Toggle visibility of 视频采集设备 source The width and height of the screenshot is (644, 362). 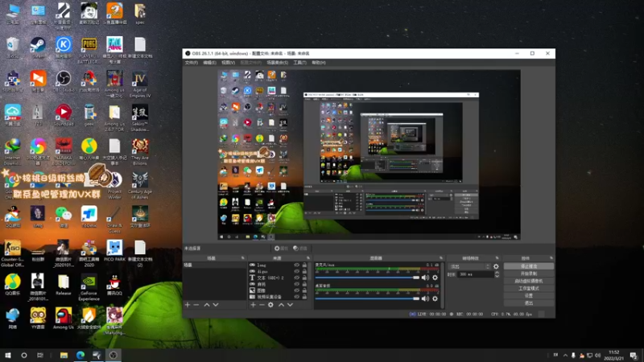point(296,296)
